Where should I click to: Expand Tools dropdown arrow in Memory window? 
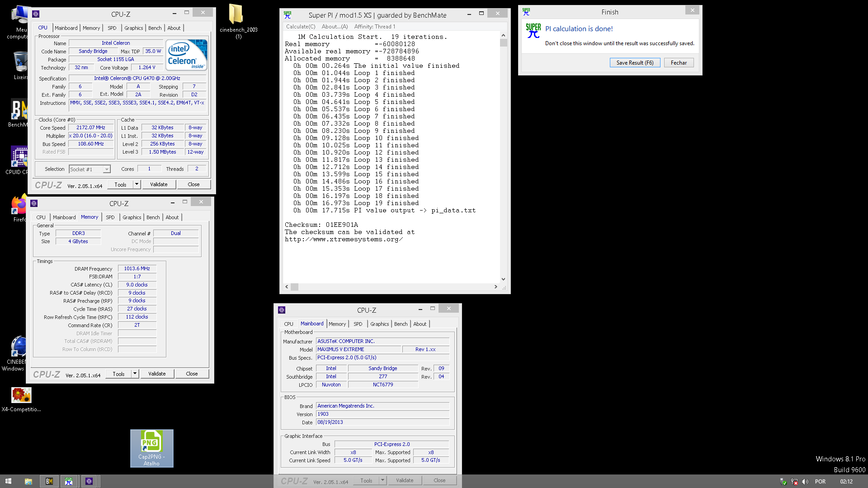coord(135,374)
